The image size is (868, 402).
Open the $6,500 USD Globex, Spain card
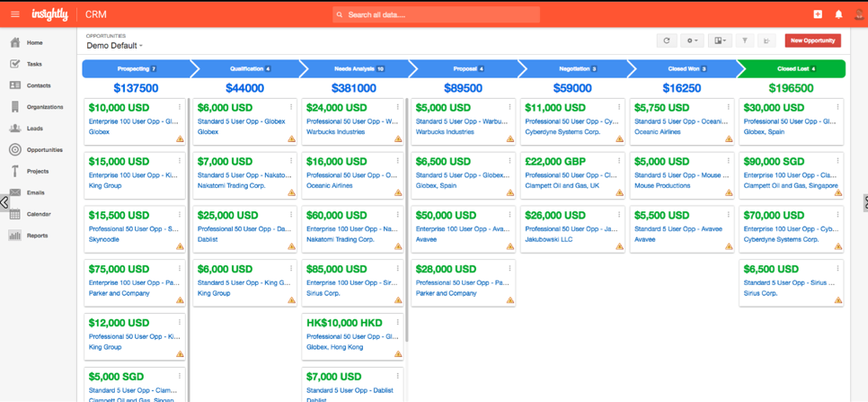pyautogui.click(x=463, y=175)
